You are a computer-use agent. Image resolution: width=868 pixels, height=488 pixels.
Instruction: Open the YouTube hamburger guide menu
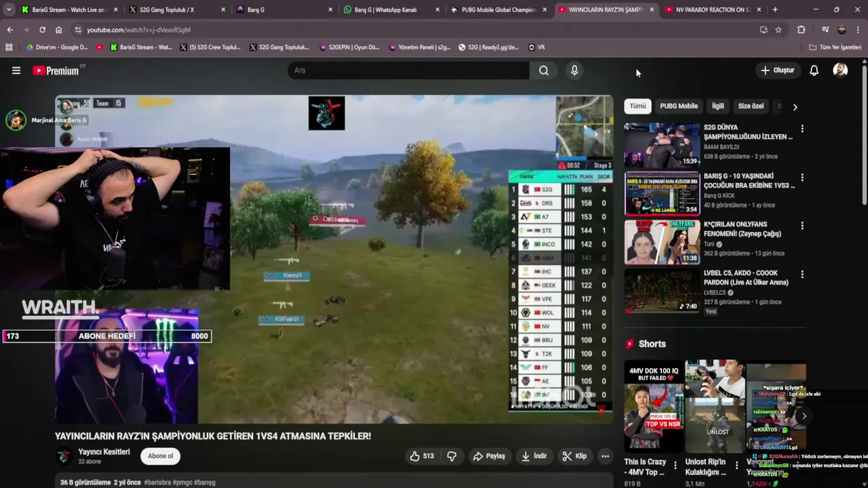click(16, 70)
